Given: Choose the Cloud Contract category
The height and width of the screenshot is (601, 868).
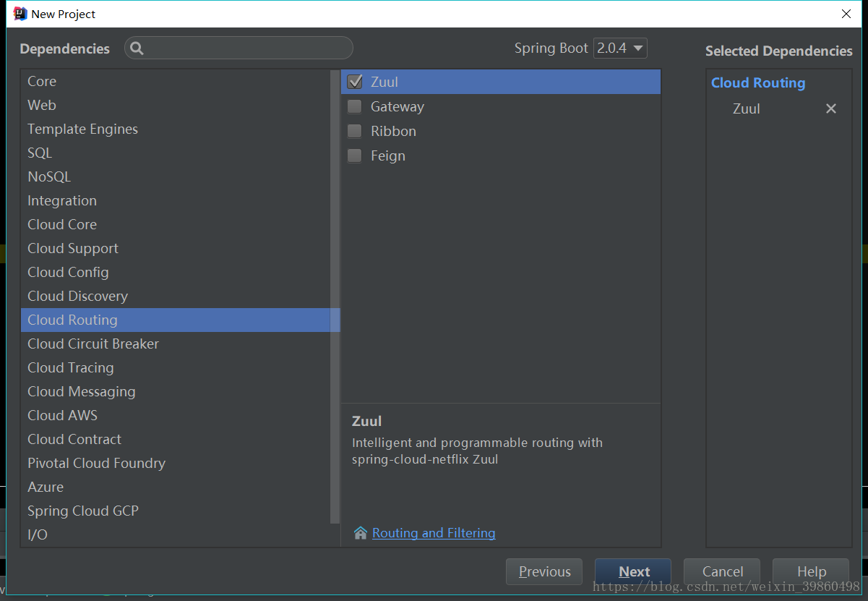Looking at the screenshot, I should click(176, 439).
